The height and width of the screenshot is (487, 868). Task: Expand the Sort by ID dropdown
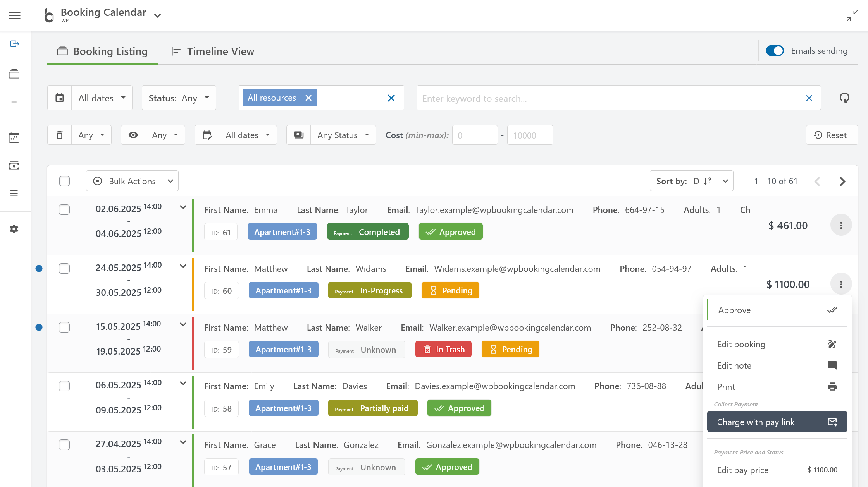point(691,181)
